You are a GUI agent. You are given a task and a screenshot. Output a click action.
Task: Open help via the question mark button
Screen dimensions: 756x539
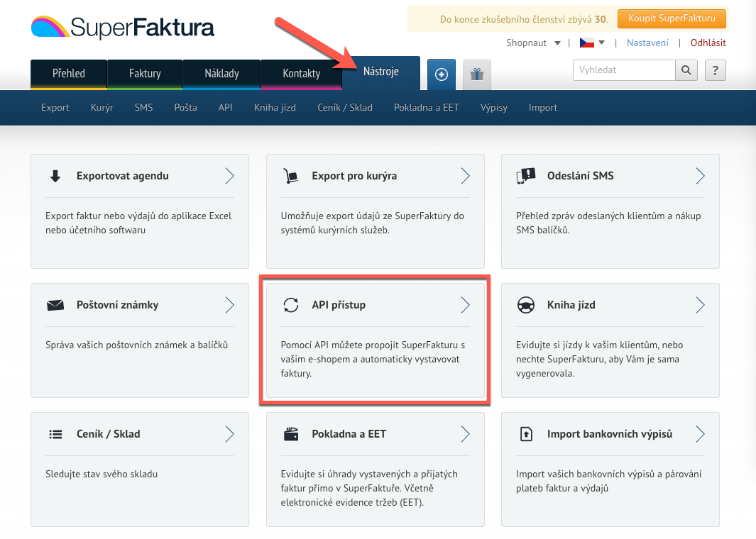715,70
